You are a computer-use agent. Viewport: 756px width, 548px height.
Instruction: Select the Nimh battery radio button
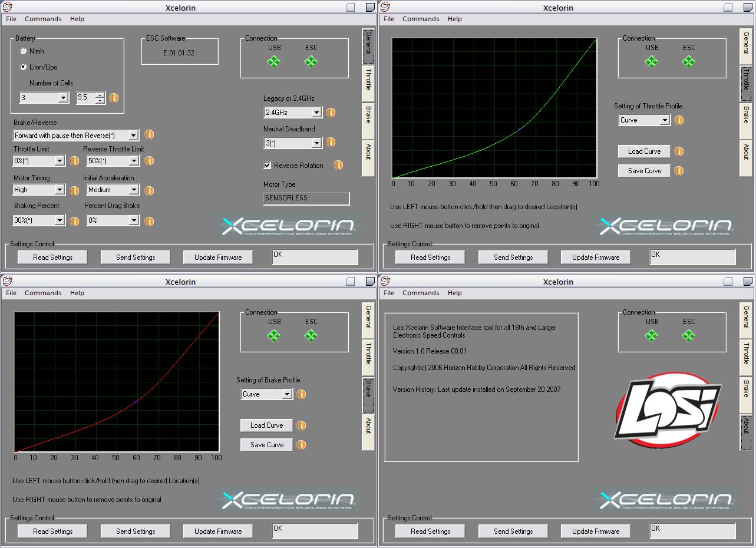(24, 51)
